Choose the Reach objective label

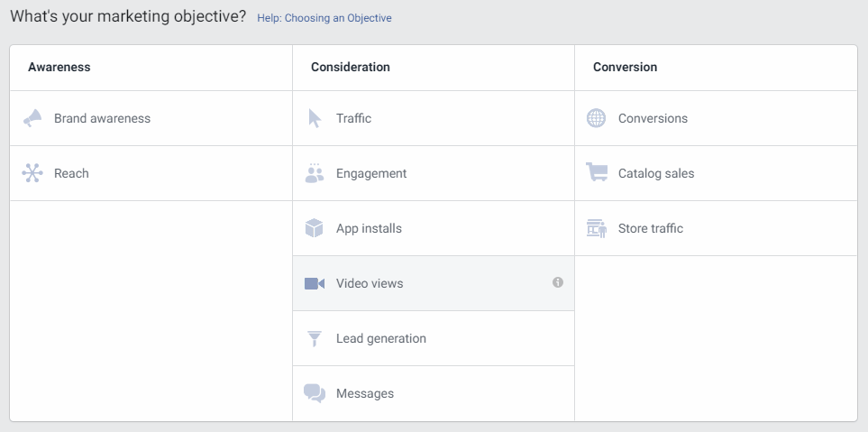coord(71,173)
